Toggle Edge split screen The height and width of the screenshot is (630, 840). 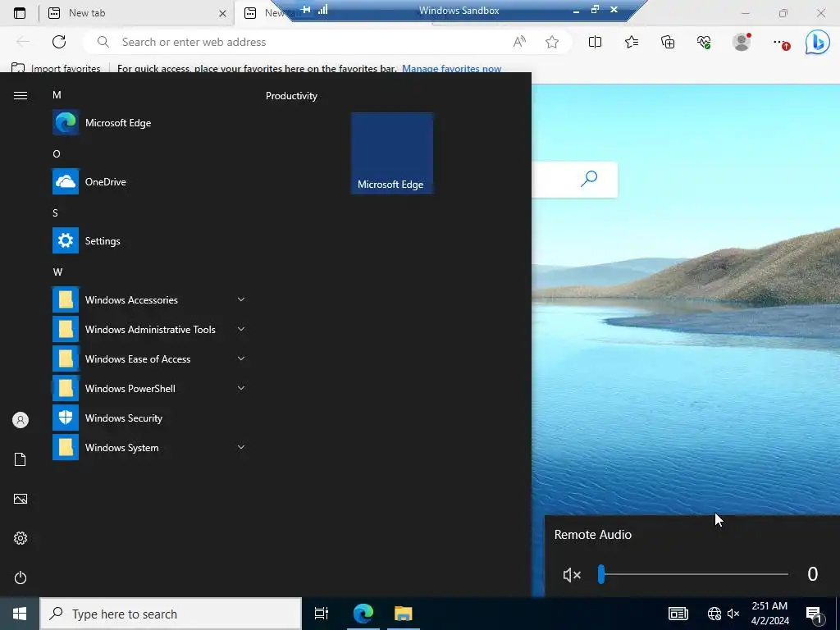(x=595, y=42)
